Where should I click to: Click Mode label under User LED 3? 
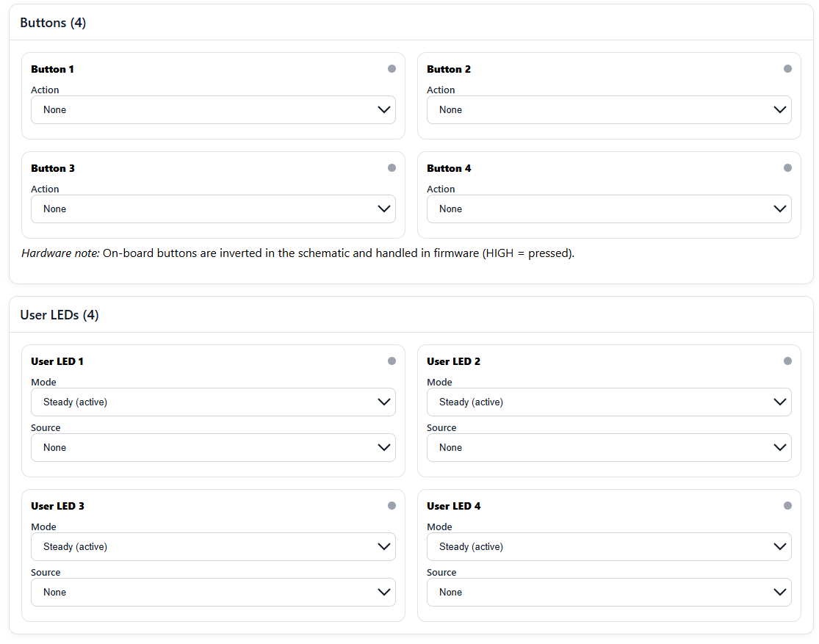pyautogui.click(x=43, y=527)
